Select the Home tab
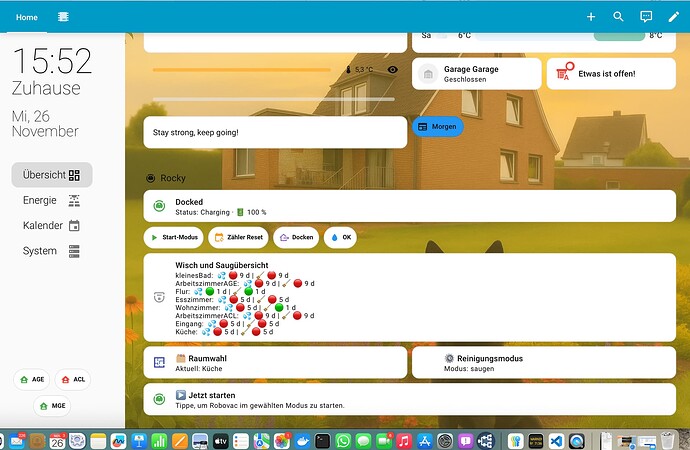 click(x=27, y=17)
